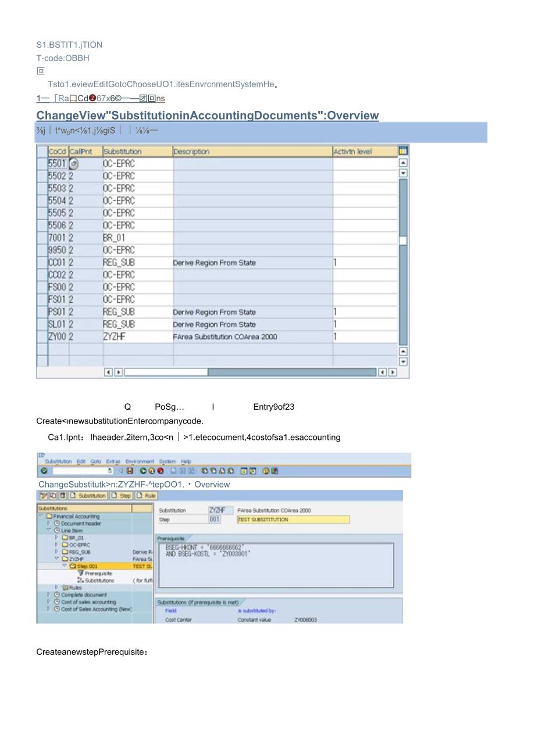Image resolution: width=535 pixels, height=756 pixels.
Task: Click the yellow Help icon
Action: pyautogui.click(x=266, y=471)
